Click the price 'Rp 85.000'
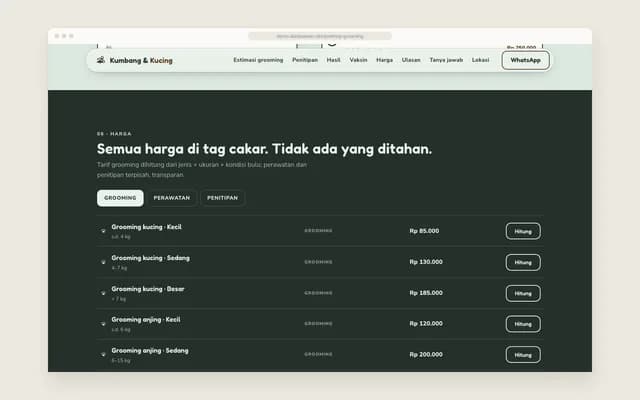640x400 pixels. coord(424,231)
